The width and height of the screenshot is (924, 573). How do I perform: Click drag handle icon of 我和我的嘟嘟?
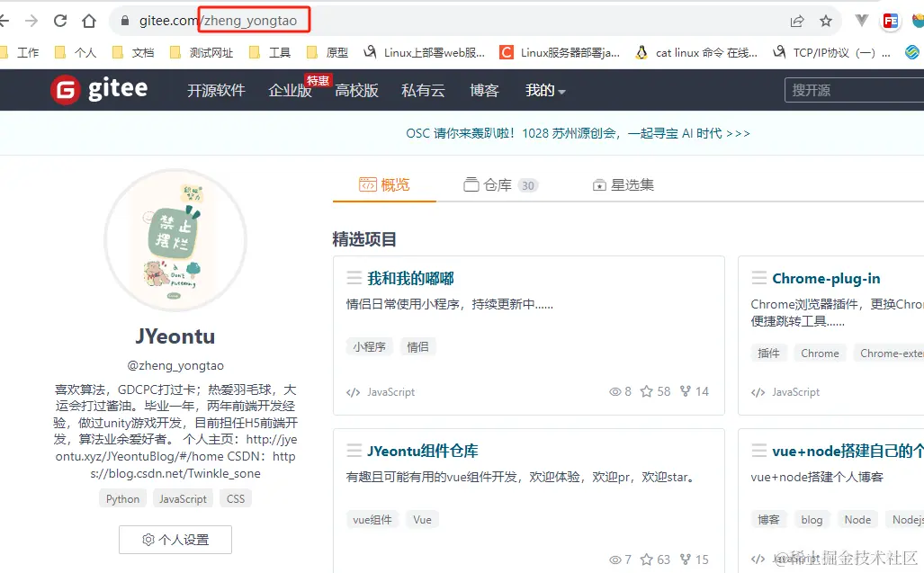coord(354,277)
